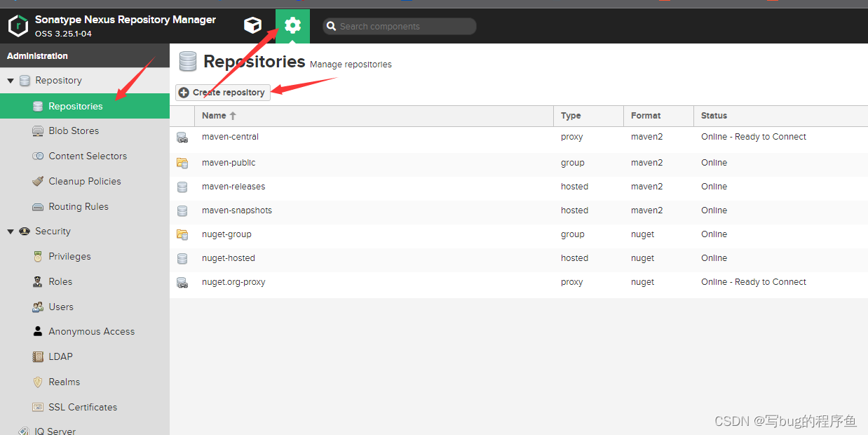Open the Users page

(x=85, y=307)
